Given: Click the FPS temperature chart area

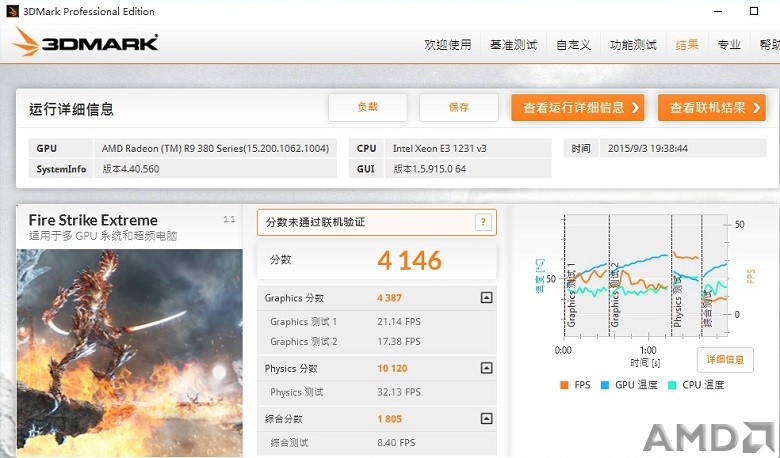Looking at the screenshot, I should (x=646, y=275).
